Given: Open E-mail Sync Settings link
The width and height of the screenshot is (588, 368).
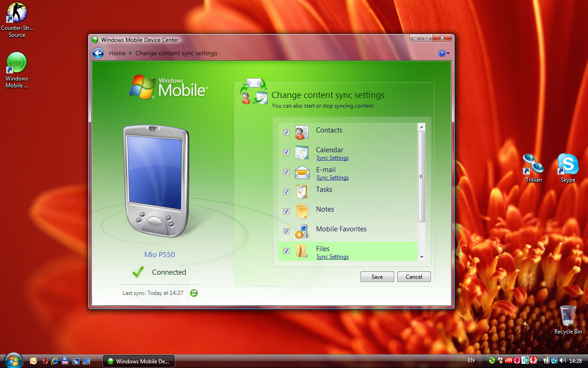Looking at the screenshot, I should tap(333, 178).
